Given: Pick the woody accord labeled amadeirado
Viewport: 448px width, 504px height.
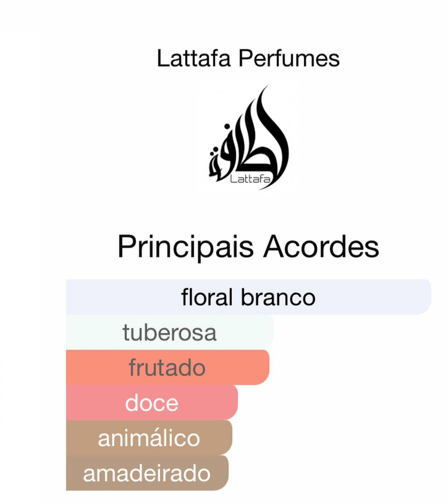Looking at the screenshot, I should coord(147,473).
